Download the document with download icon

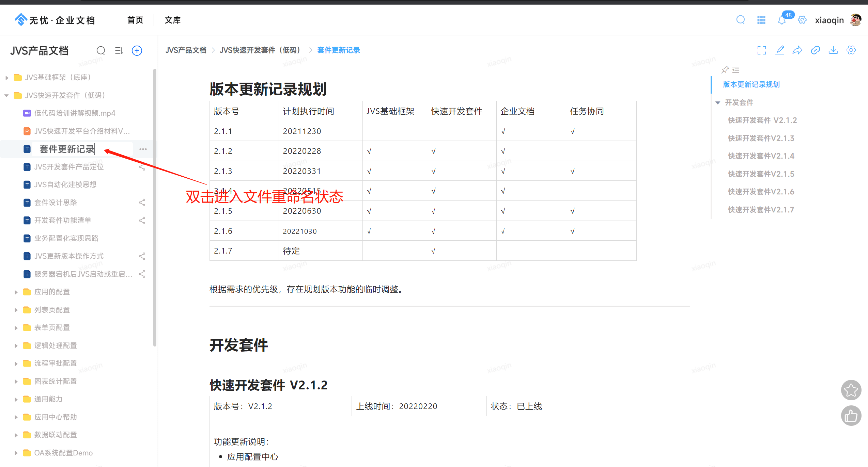tap(833, 50)
